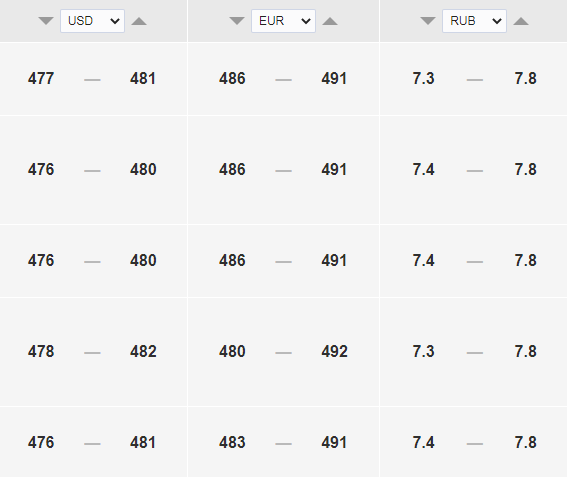Sort USD column ascending with up arrow
Screen dimensions: 567x477
click(x=139, y=21)
